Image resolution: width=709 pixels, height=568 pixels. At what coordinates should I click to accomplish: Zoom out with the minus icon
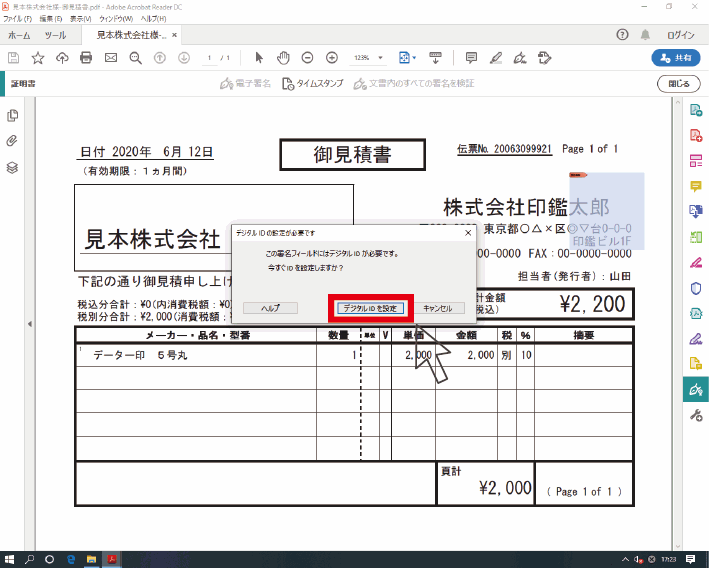point(307,58)
